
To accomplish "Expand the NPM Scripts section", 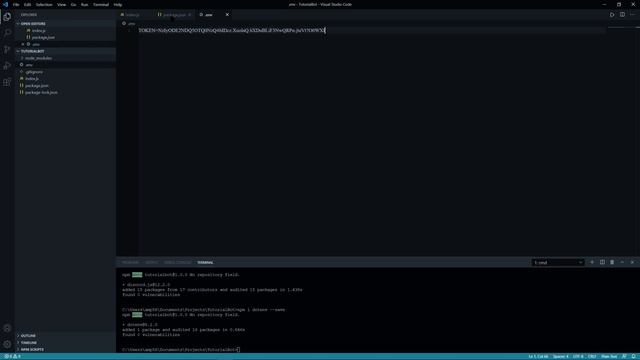I will pos(65,349).
